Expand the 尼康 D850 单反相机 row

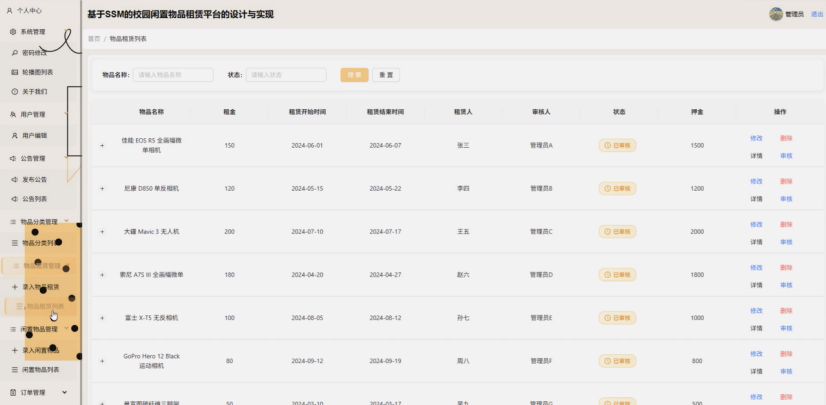tap(102, 189)
